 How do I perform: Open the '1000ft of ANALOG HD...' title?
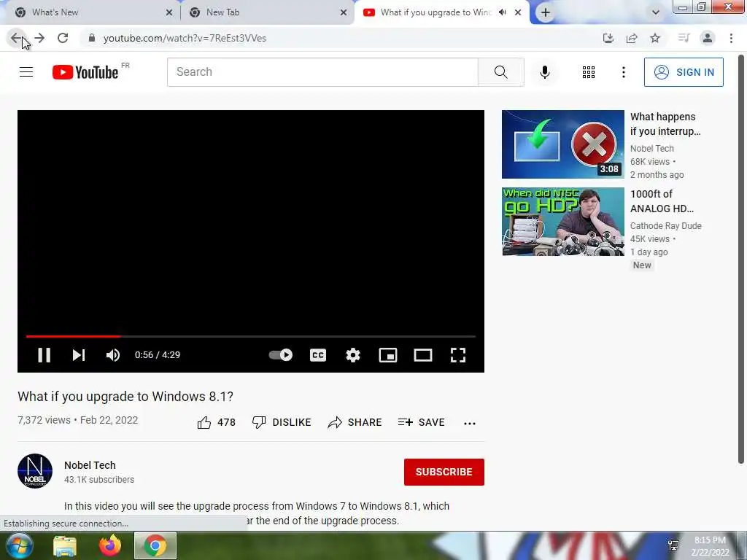(662, 201)
